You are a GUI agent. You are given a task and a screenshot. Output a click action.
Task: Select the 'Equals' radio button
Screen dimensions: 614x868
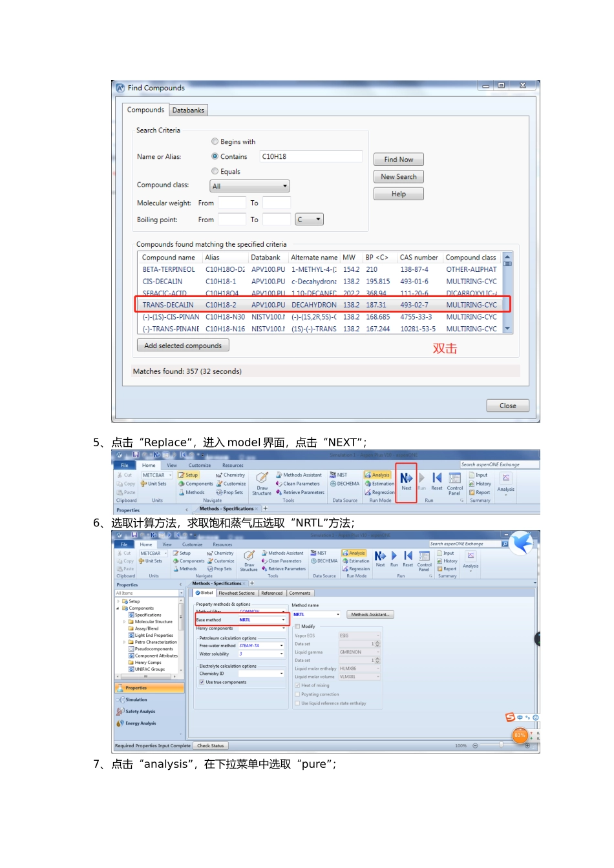coord(215,171)
